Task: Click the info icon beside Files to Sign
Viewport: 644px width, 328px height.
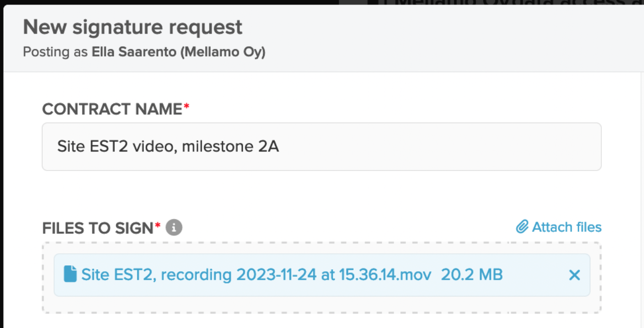Action: [x=174, y=228]
